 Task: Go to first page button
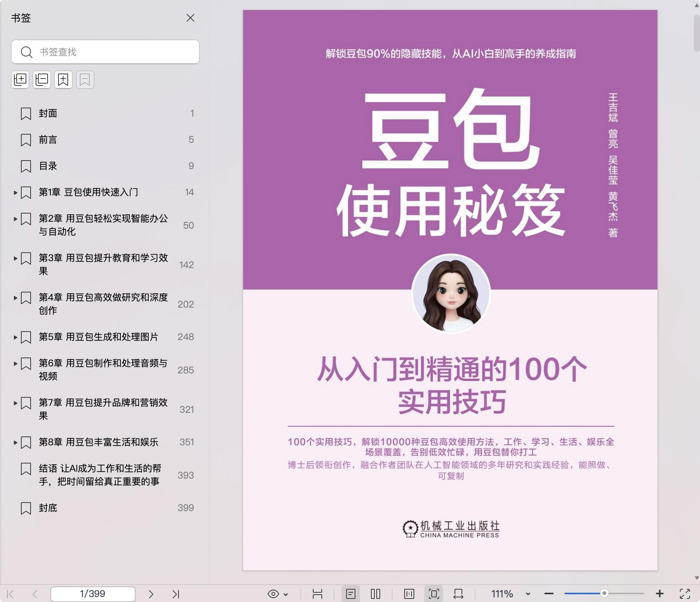tap(10, 594)
